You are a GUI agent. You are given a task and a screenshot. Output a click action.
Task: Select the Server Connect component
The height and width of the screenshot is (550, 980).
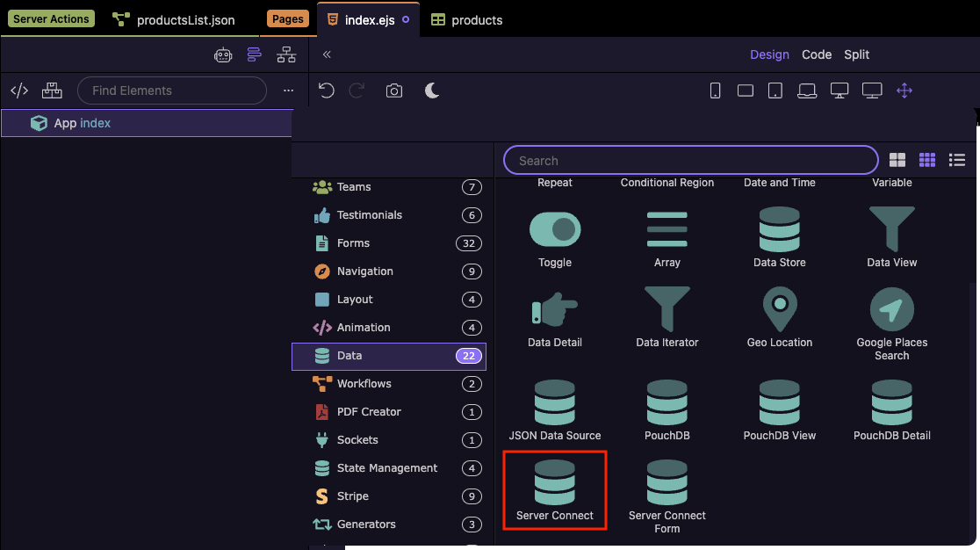pos(555,490)
